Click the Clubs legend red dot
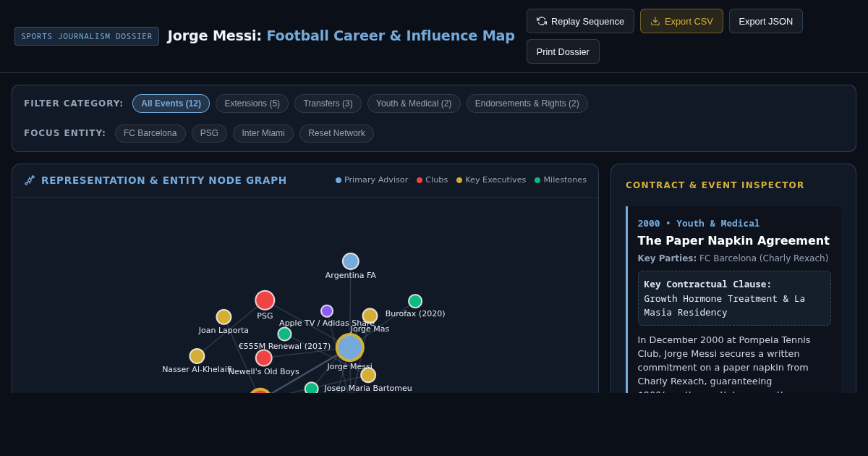The height and width of the screenshot is (456, 868). coord(420,180)
